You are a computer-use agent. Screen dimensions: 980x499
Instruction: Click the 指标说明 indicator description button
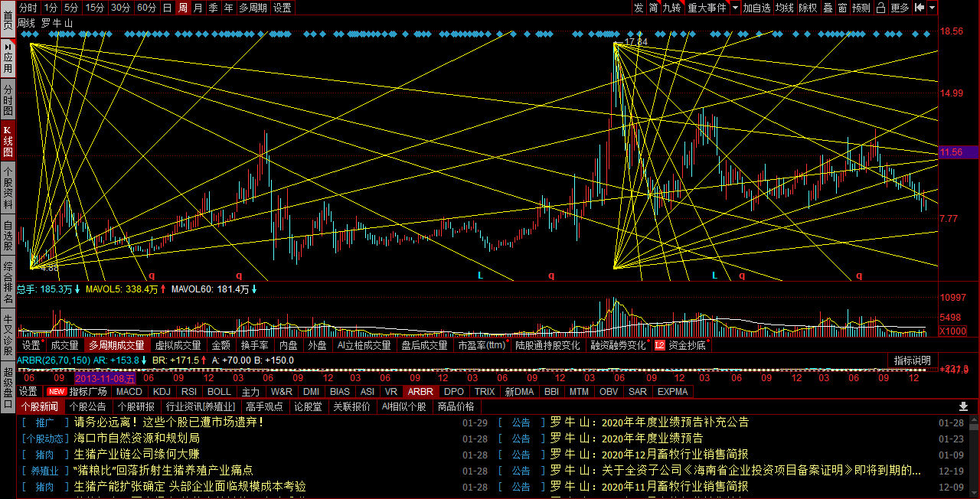[913, 360]
